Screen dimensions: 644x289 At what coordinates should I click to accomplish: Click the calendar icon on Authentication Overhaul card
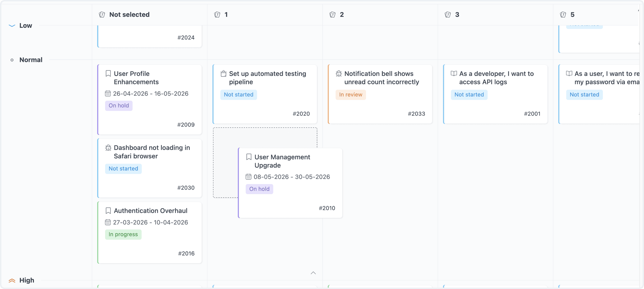[108, 222]
